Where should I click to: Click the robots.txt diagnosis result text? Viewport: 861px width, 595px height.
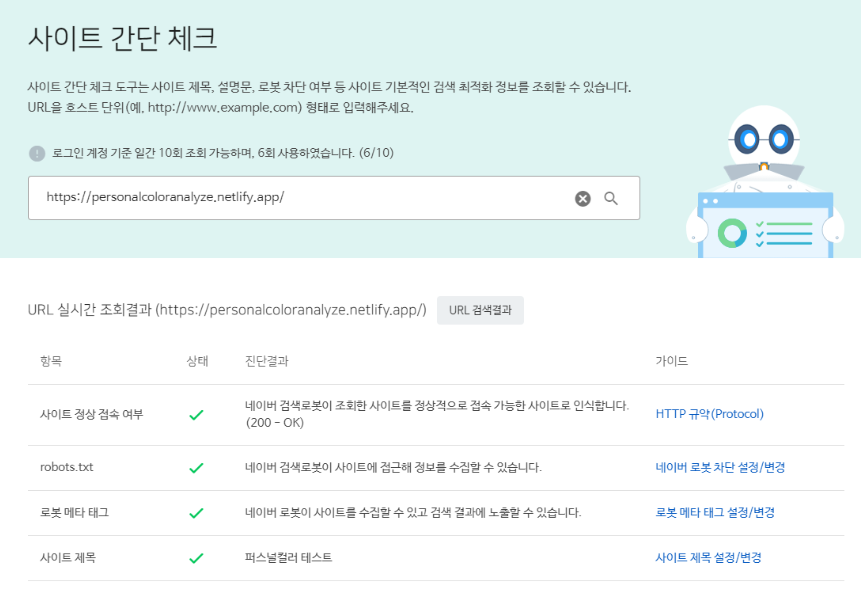tap(393, 467)
